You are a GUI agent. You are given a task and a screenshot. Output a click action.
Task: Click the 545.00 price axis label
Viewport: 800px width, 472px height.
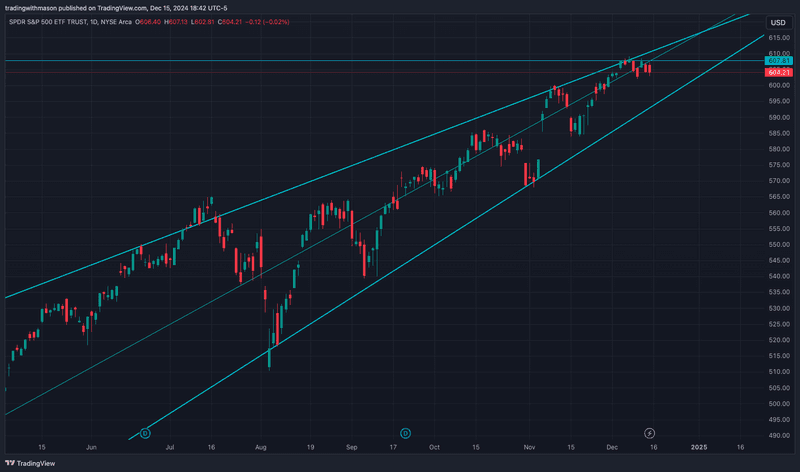[x=779, y=260]
